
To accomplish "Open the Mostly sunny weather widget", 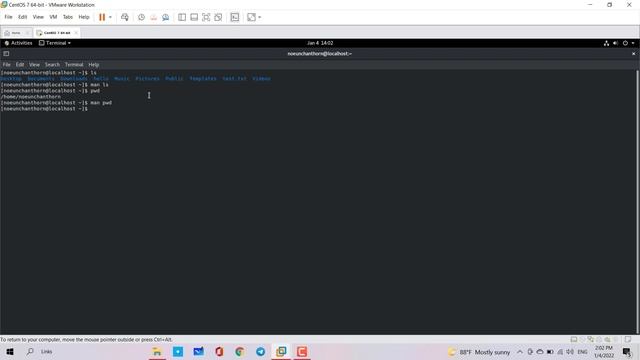I will [x=479, y=352].
